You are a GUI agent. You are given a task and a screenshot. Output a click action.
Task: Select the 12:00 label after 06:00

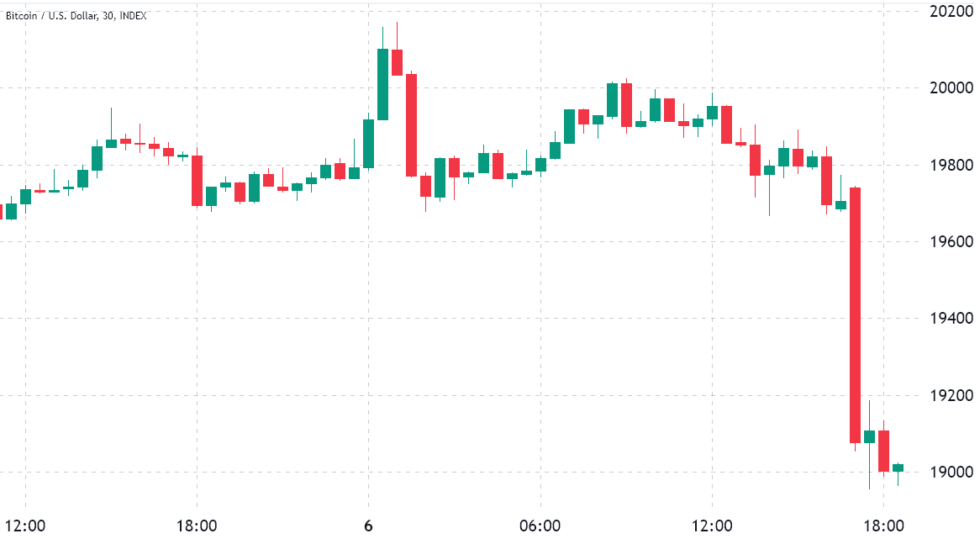point(712,526)
